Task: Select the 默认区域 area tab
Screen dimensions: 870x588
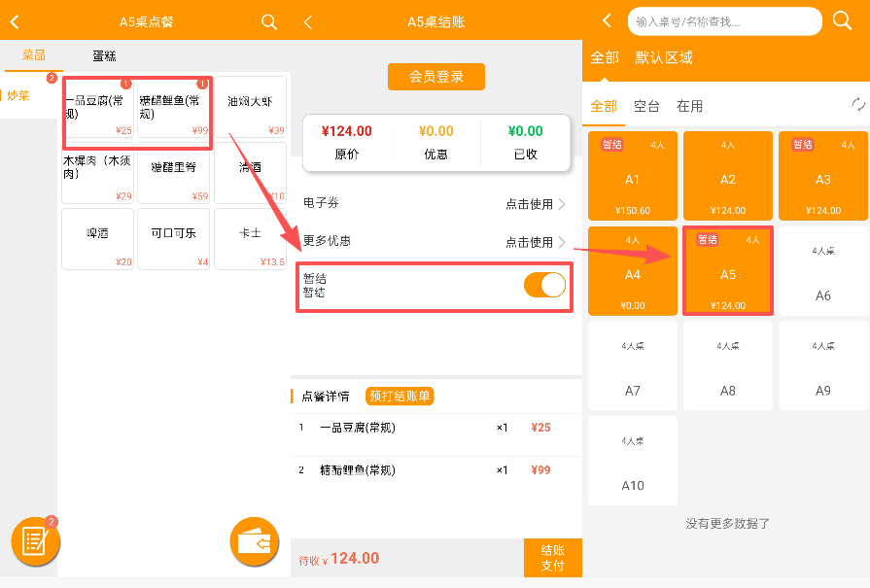Action: pos(664,58)
